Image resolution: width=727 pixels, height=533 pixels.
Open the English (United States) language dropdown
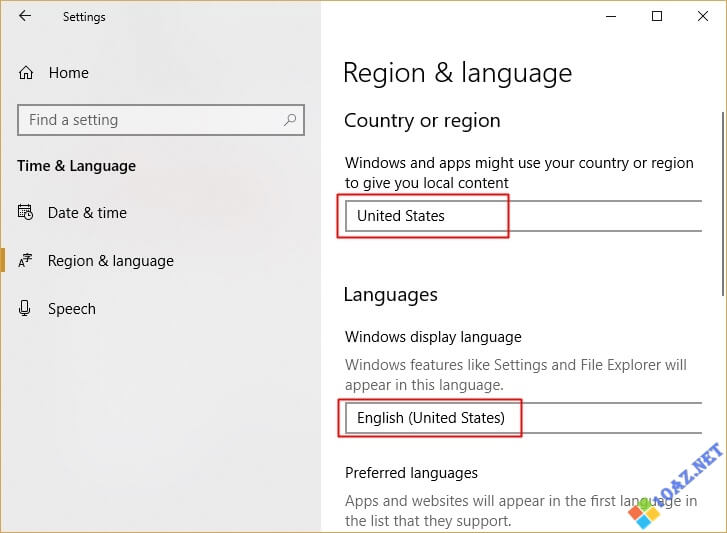[523, 418]
